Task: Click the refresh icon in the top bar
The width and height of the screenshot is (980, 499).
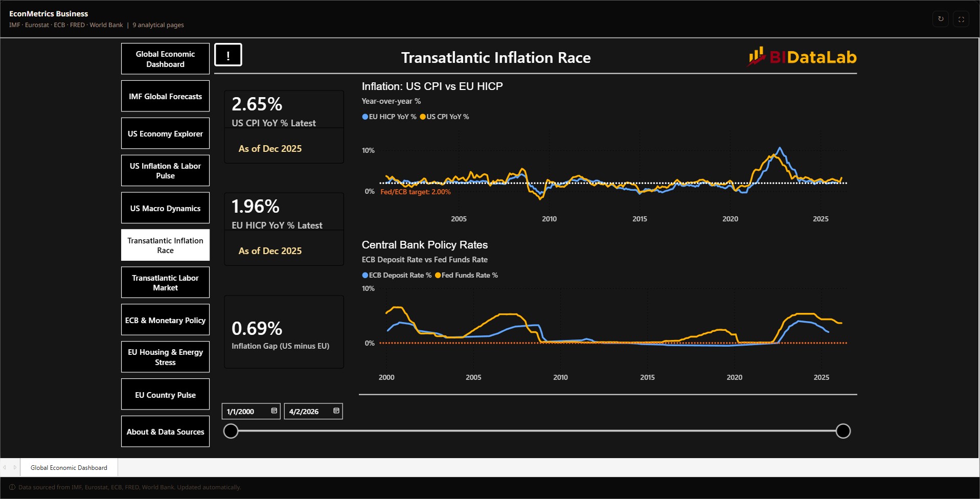Action: (x=941, y=19)
